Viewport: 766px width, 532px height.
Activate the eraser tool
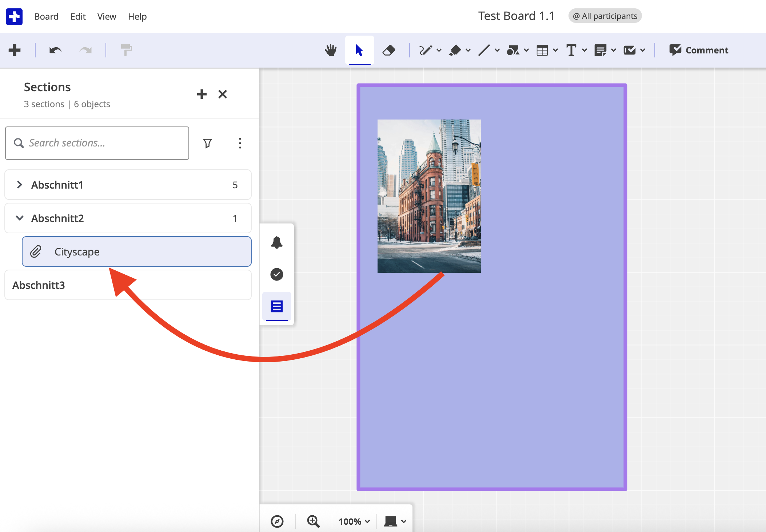[389, 50]
